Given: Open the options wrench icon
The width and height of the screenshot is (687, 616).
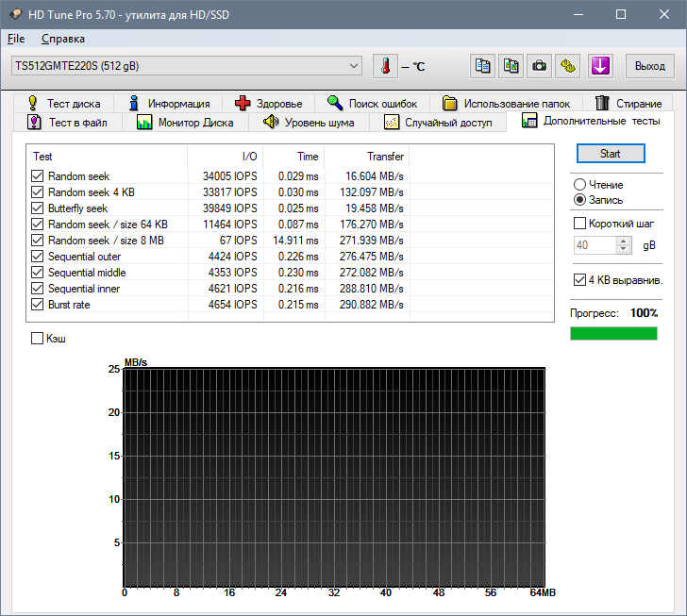Looking at the screenshot, I should (x=568, y=66).
